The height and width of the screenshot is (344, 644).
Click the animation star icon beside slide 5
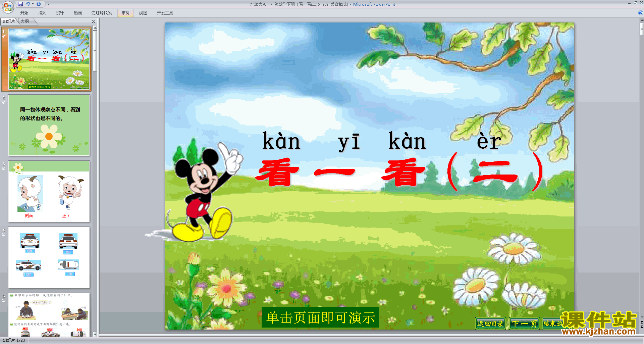[4, 300]
